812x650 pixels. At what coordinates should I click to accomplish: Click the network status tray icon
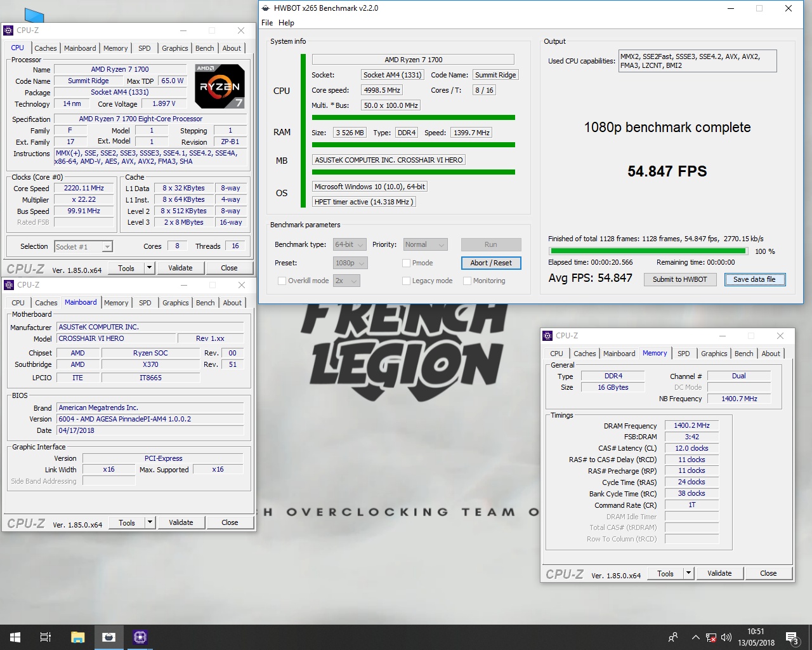(x=711, y=637)
